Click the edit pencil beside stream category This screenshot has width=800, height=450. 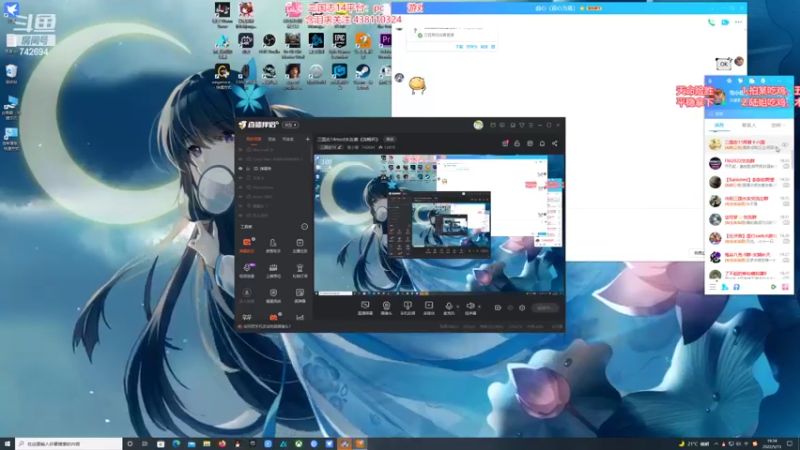point(340,147)
